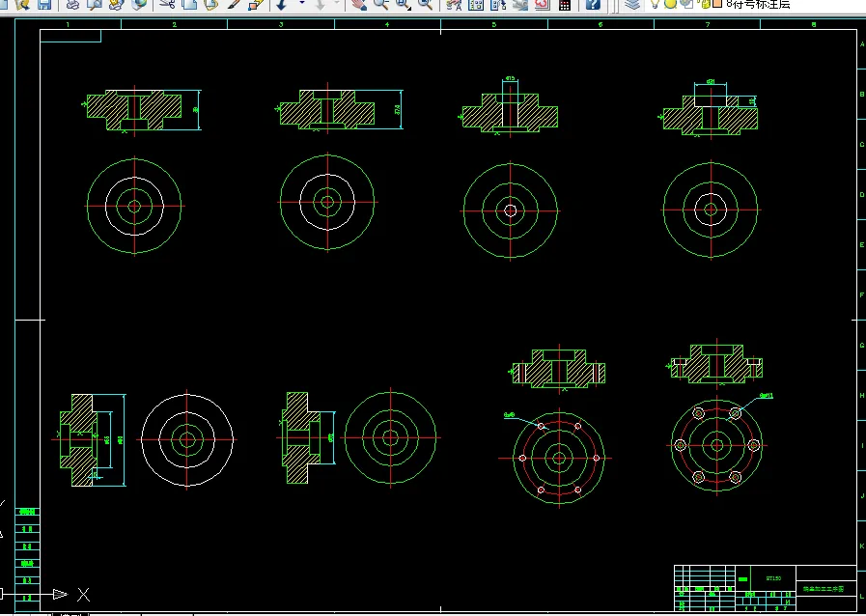The height and width of the screenshot is (616, 866).
Task: Click the UCS X axis marker
Action: [x=83, y=595]
